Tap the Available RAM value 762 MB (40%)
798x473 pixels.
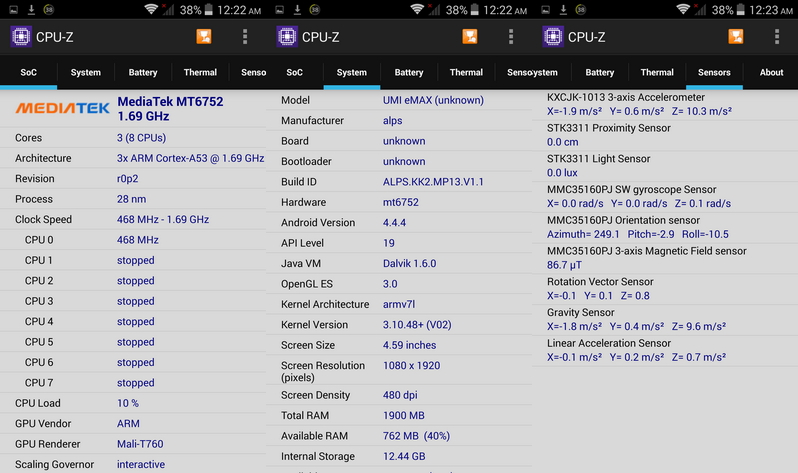[x=416, y=436]
